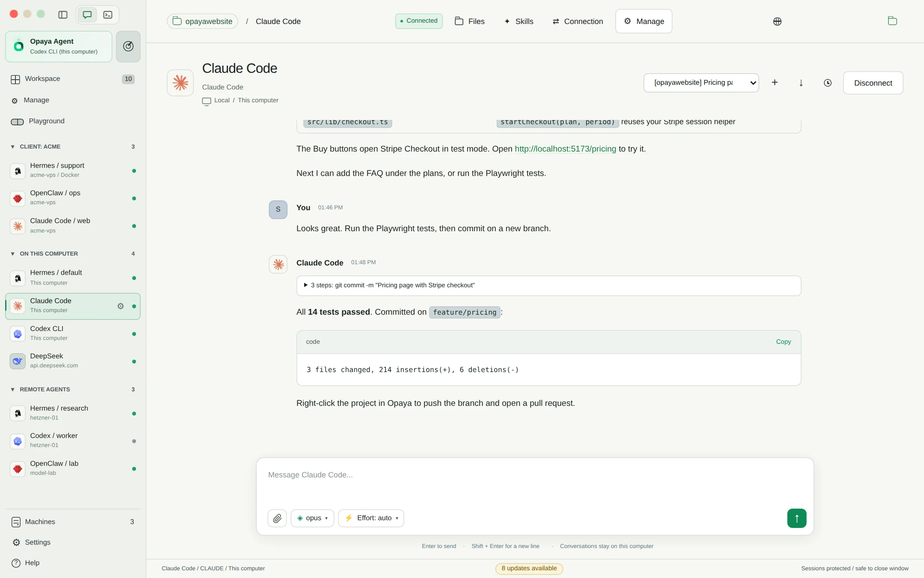The image size is (924, 578).
Task: Select the OpenClaw / lab agent
Action: coord(73,468)
